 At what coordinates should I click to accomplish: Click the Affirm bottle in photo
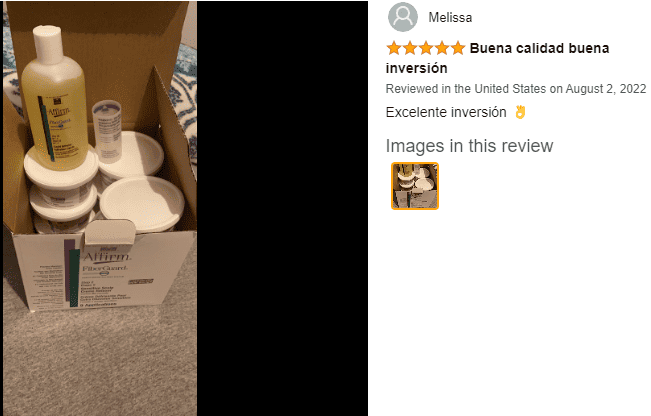coord(53,98)
